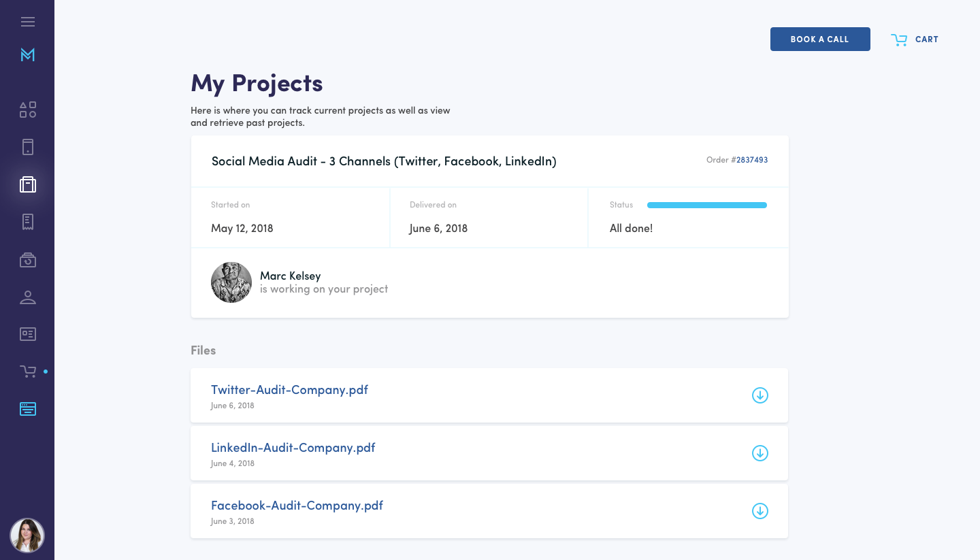Click the project status progress bar
Image resolution: width=980 pixels, height=560 pixels.
(706, 205)
